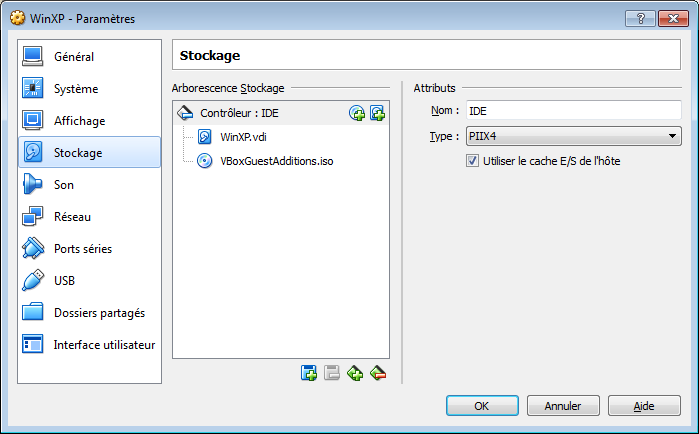Select the Contrôleur : IDE tree node
699x434 pixels.
239,113
